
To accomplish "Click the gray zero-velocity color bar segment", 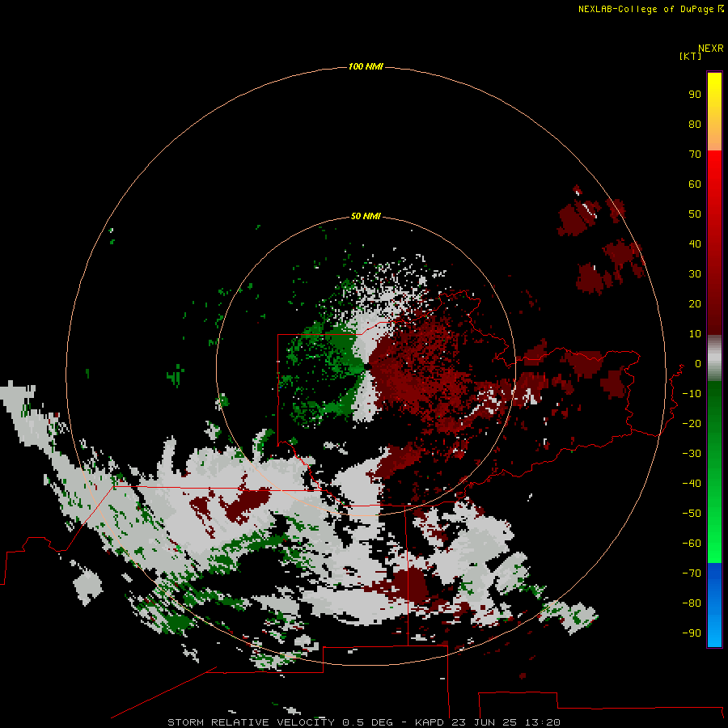I will [x=714, y=358].
